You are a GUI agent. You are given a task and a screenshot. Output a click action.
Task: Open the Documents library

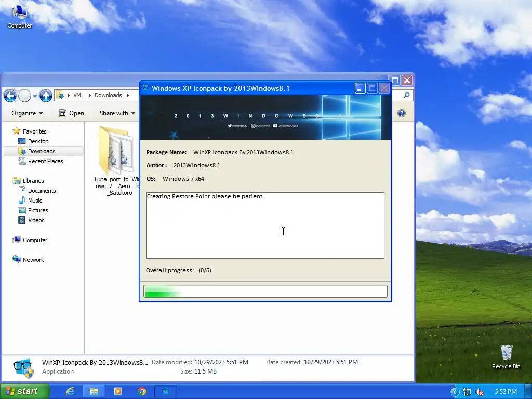42,191
